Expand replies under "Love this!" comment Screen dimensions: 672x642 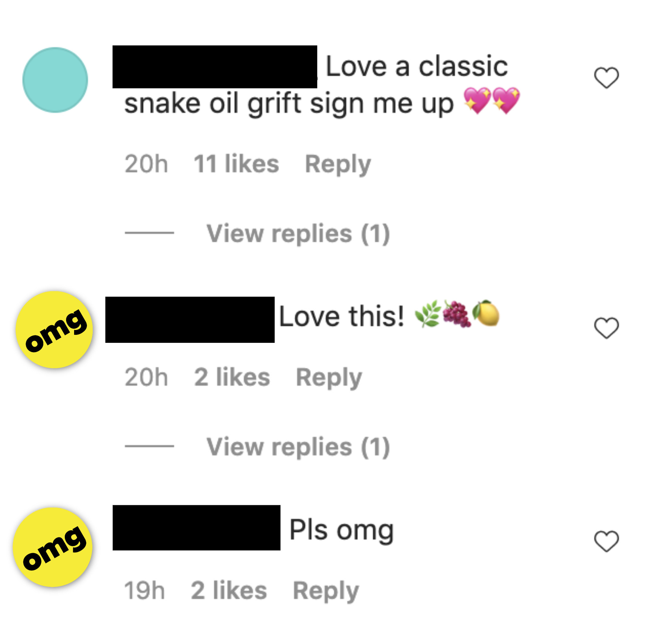pos(298,447)
